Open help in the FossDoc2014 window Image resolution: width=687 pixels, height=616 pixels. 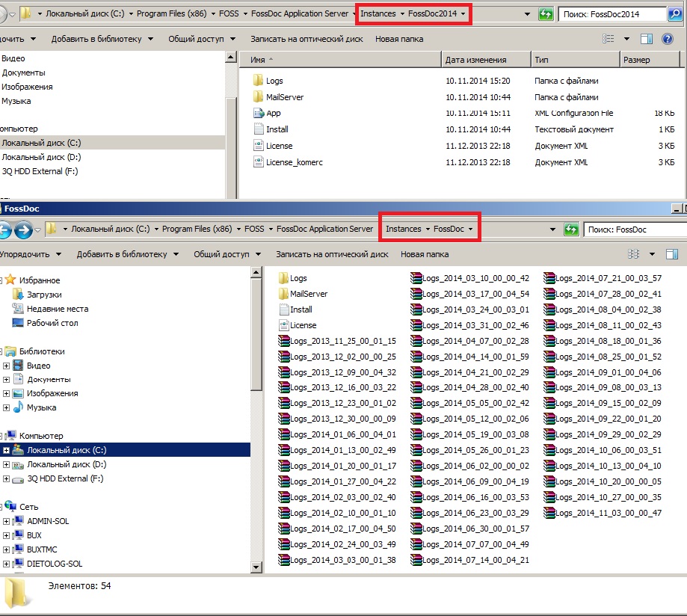click(668, 39)
